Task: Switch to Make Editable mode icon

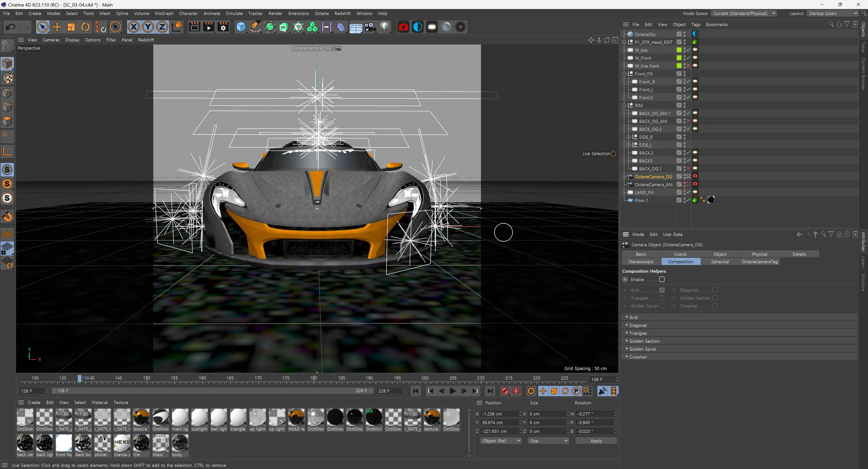Action: click(7, 46)
